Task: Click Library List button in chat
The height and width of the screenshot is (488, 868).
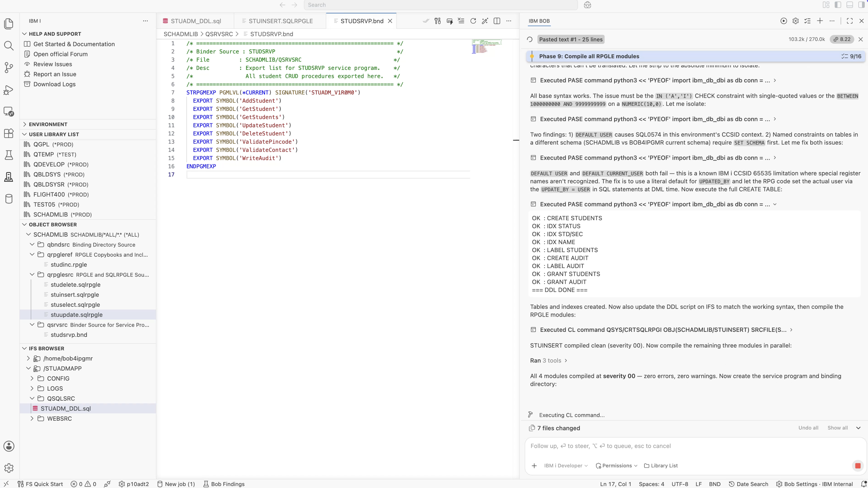Action: pyautogui.click(x=660, y=466)
